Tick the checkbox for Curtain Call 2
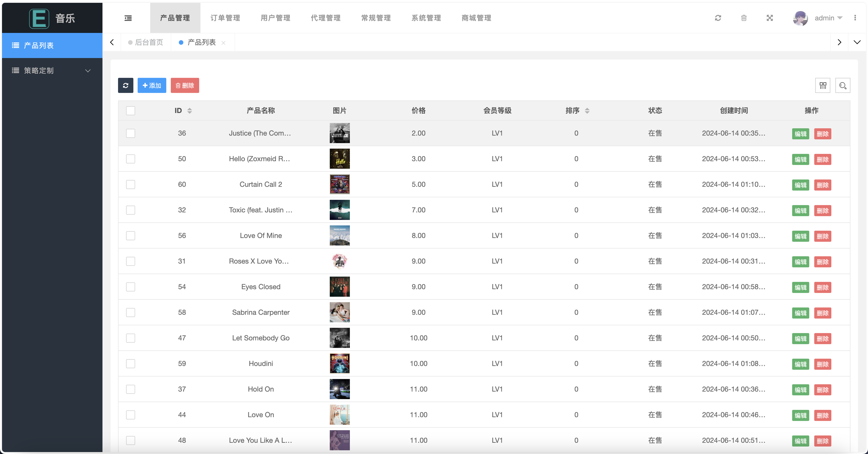This screenshot has width=868, height=454. pyautogui.click(x=130, y=184)
